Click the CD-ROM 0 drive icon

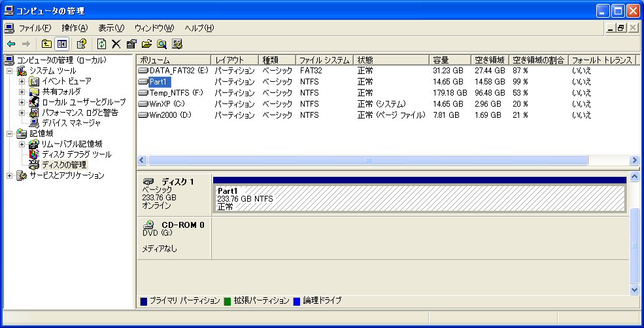pyautogui.click(x=148, y=225)
